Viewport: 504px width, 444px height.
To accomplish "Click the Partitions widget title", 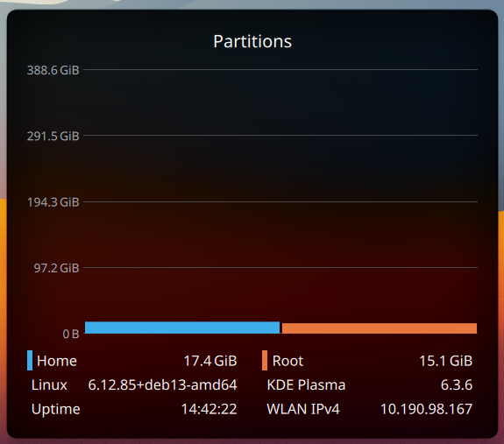I will pos(252,41).
